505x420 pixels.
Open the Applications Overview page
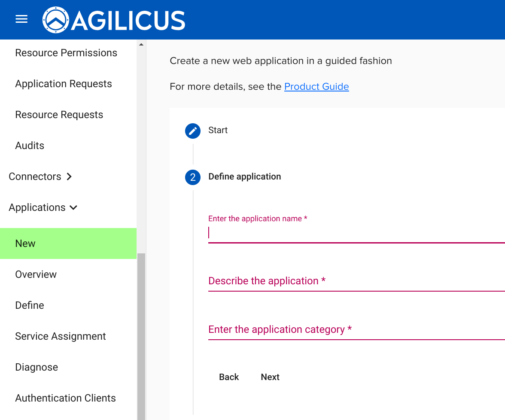[x=36, y=274]
